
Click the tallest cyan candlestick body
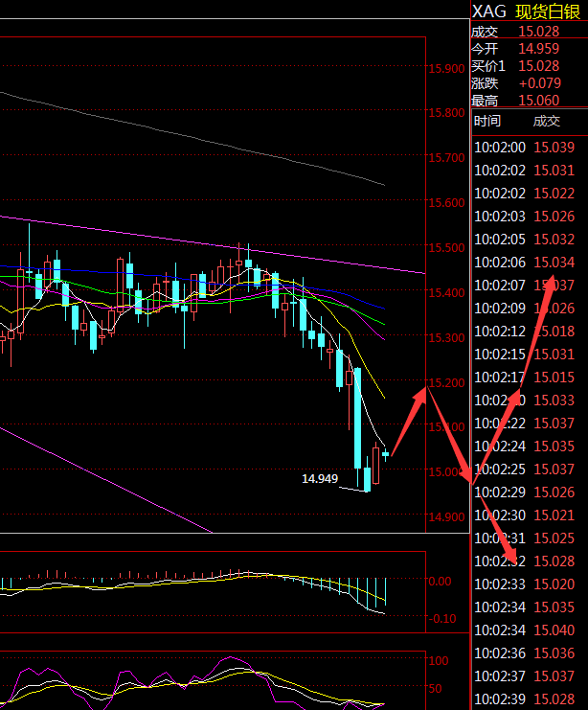357,418
